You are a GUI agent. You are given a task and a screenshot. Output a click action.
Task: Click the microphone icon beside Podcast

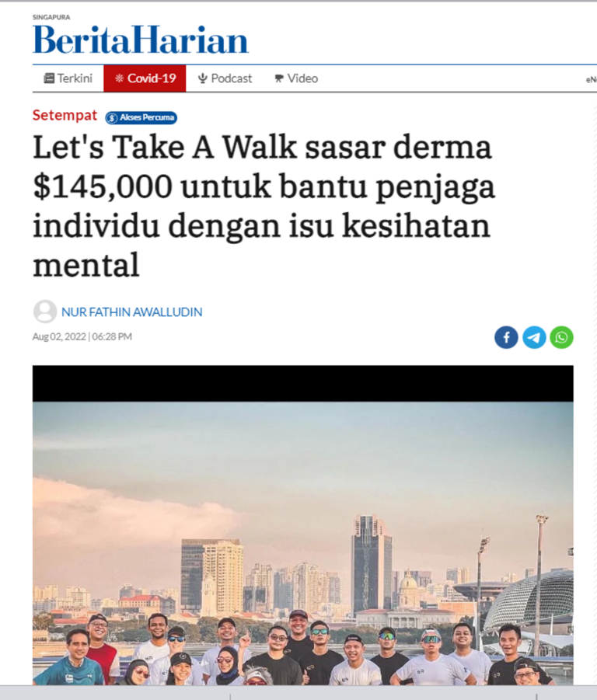click(x=203, y=78)
